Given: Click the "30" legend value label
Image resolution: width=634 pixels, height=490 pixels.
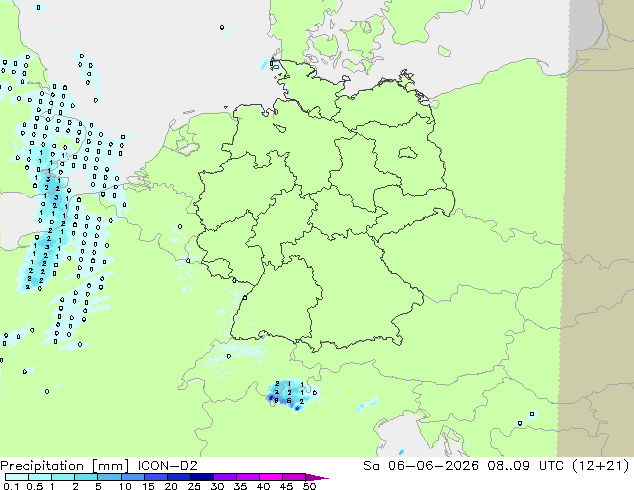Looking at the screenshot, I should (x=218, y=486).
